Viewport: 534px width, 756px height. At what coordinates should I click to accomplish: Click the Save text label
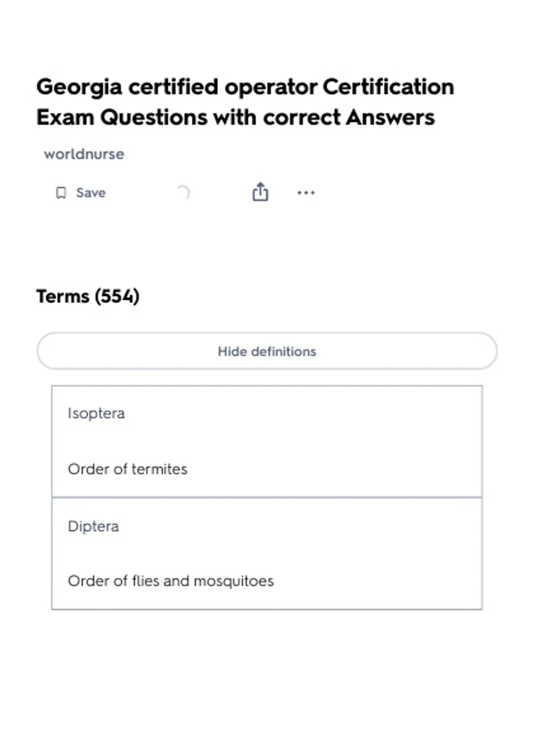[91, 193]
